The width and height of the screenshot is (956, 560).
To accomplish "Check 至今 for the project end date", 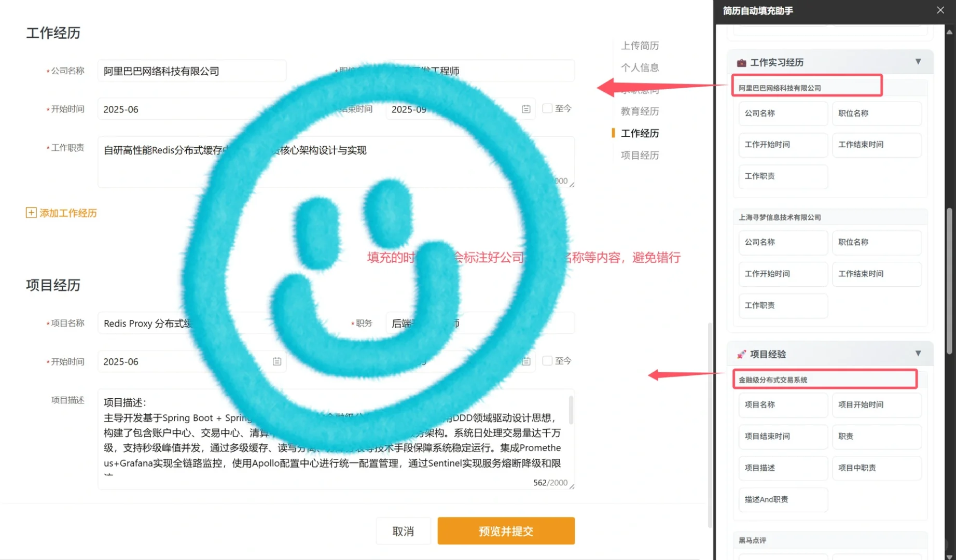I will pos(547,360).
